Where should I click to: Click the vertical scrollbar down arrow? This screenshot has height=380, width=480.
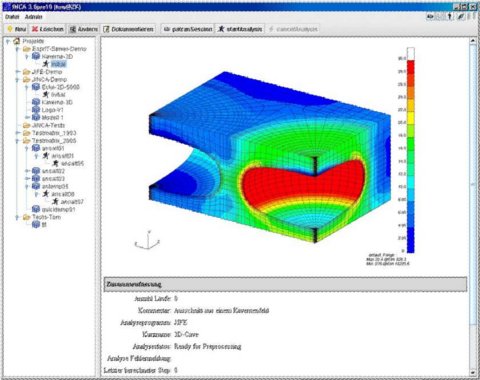473,372
